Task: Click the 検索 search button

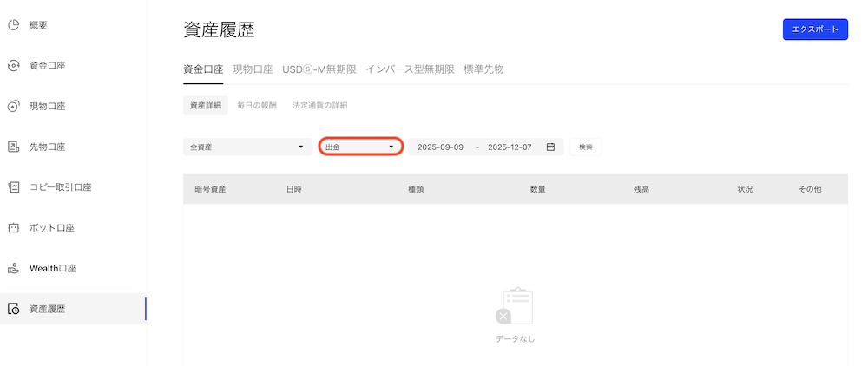Action: coord(586,147)
